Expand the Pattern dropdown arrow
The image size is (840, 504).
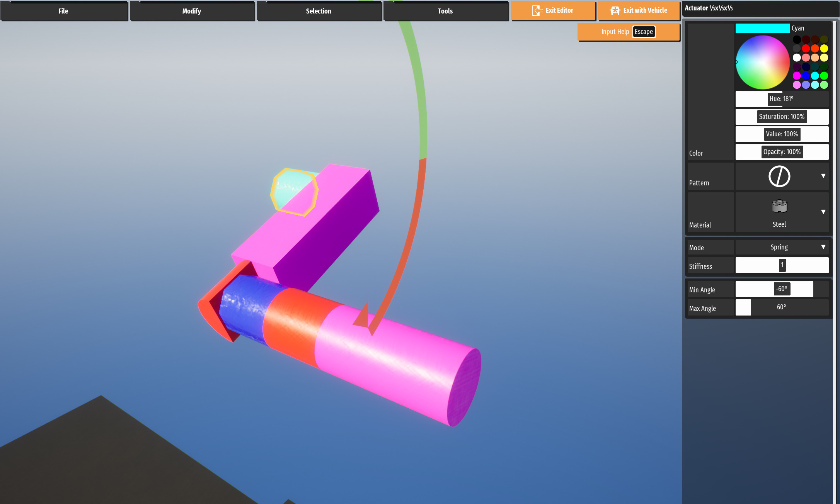(x=823, y=176)
